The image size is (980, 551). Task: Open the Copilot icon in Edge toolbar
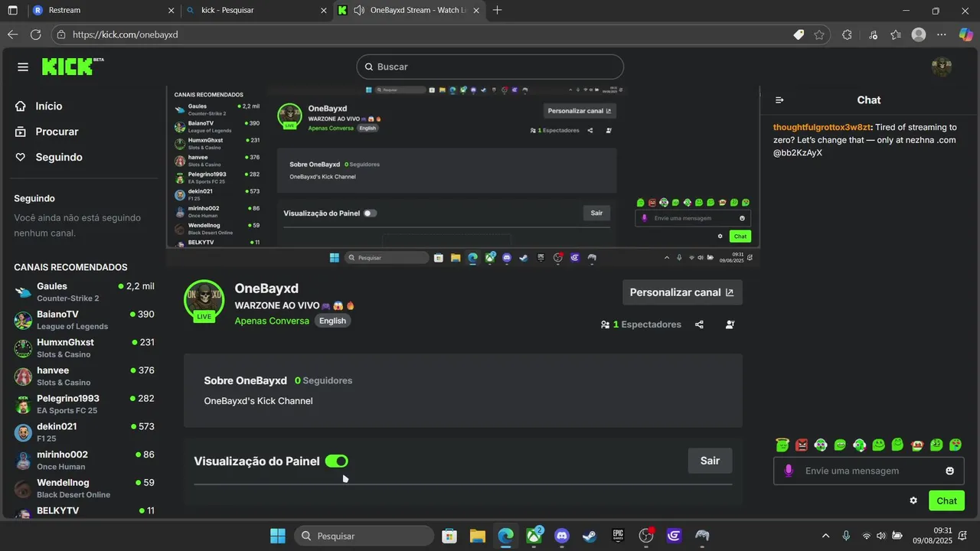[965, 34]
